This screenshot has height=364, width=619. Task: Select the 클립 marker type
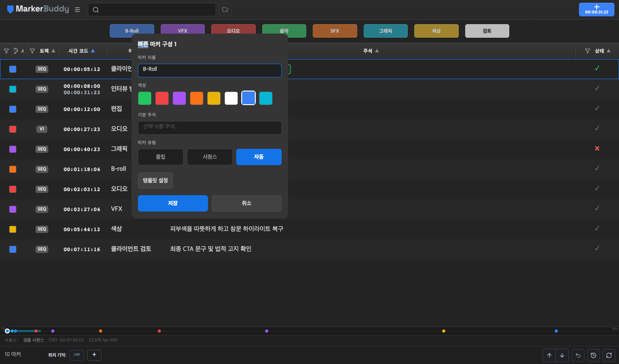(x=161, y=157)
